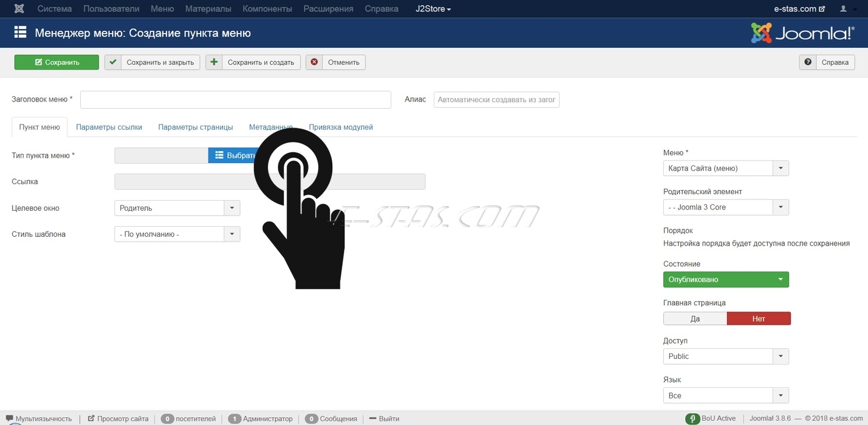The height and width of the screenshot is (425, 868).
Task: Click the external link icon next to e-stas.com
Action: point(822,9)
